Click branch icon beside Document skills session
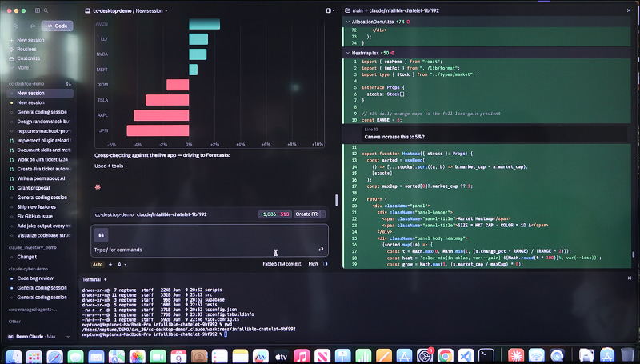Viewport: 640px width, 364px height. coord(11,150)
